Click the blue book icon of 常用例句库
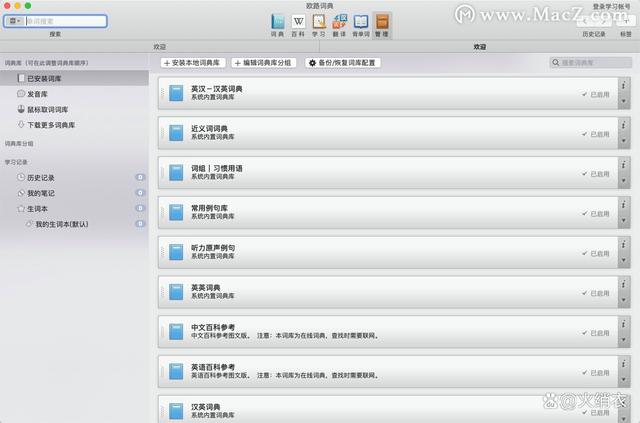Image resolution: width=640 pixels, height=423 pixels. coord(176,212)
